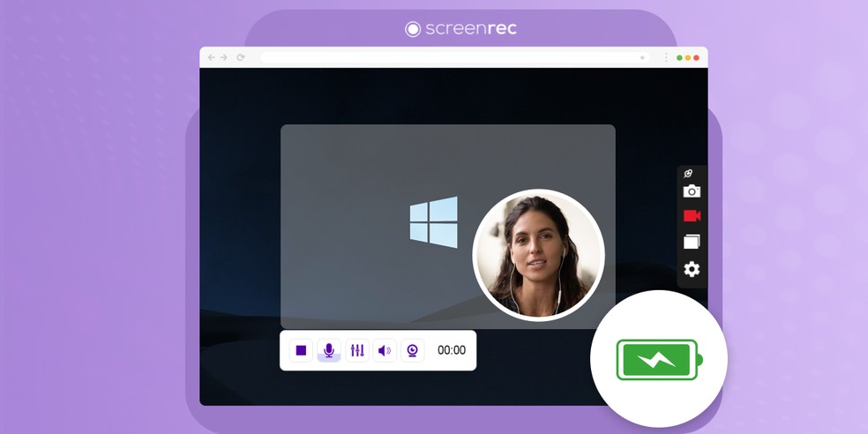Toggle system audio speaker button
The image size is (868, 434).
coord(385,350)
